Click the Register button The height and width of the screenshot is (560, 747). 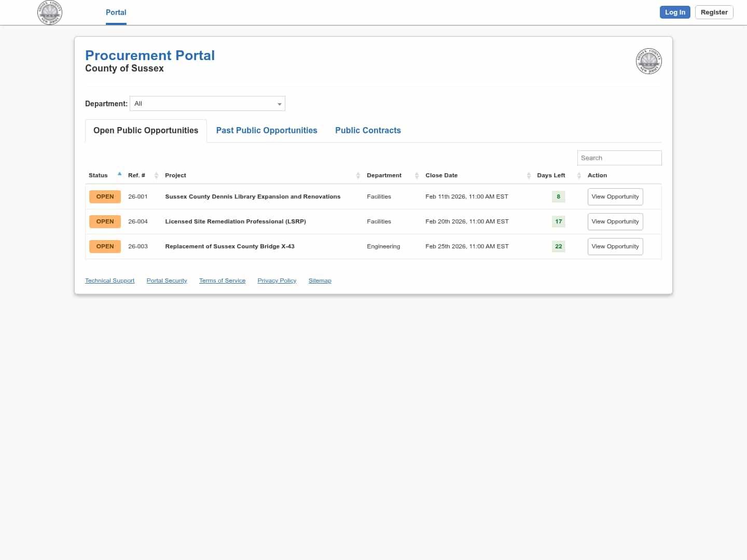(714, 12)
